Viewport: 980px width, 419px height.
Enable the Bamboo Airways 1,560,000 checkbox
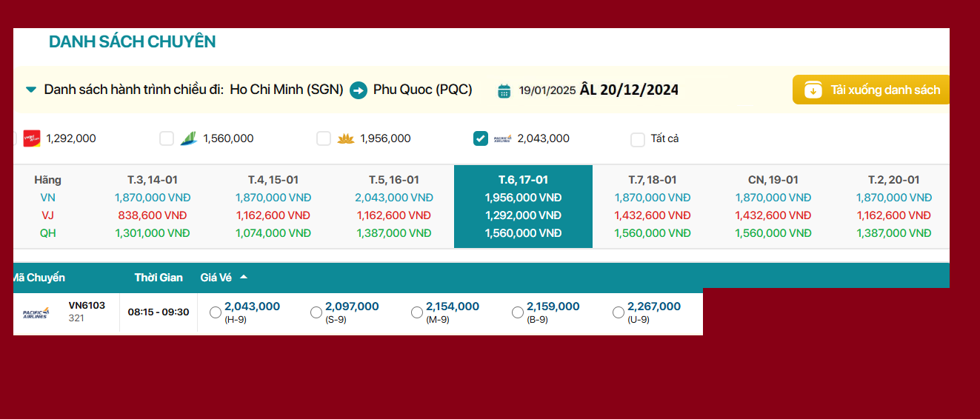[x=167, y=138]
